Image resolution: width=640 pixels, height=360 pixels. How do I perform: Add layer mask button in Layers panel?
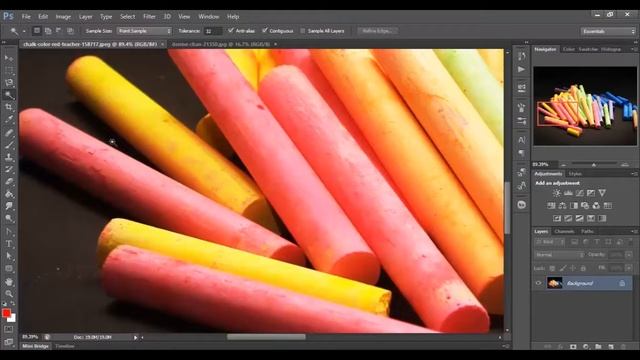tap(573, 347)
